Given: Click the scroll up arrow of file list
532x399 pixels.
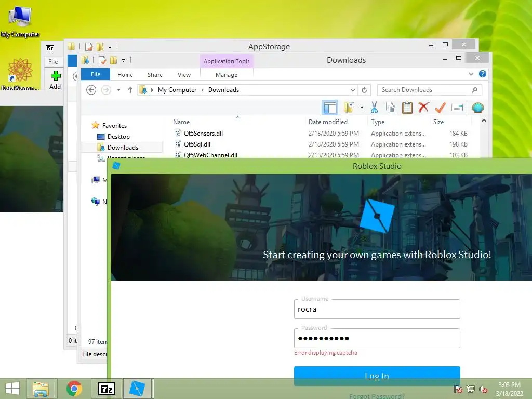Looking at the screenshot, I should [484, 121].
